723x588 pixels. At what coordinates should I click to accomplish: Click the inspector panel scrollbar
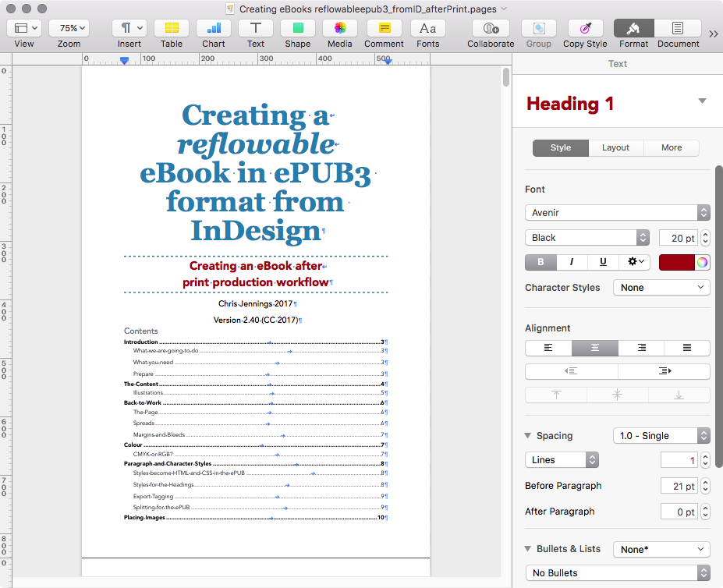click(x=718, y=317)
